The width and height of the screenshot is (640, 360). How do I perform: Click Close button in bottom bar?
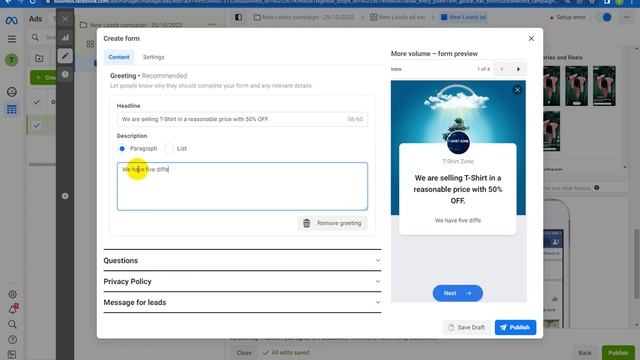(244, 353)
